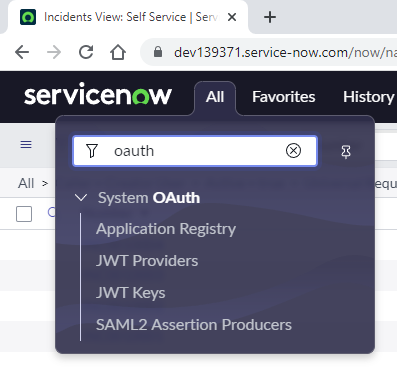Open the Favorites menu
The image size is (397, 379).
pyautogui.click(x=284, y=97)
